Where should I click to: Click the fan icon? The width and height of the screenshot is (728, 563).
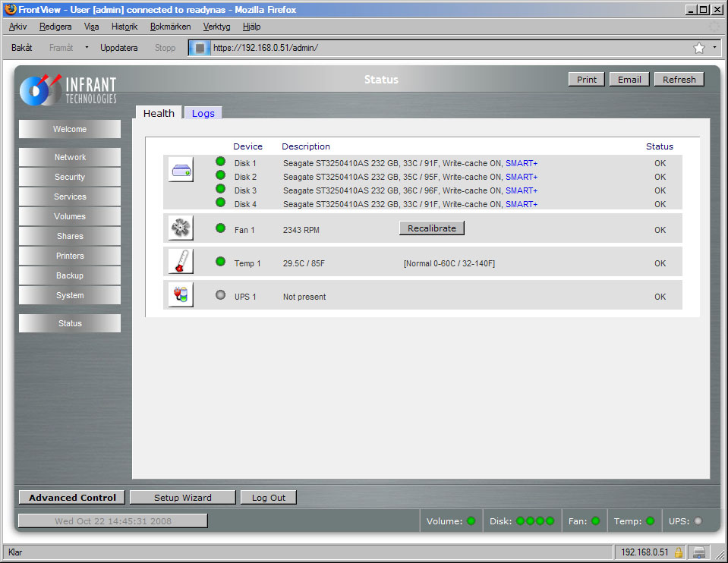coord(181,227)
